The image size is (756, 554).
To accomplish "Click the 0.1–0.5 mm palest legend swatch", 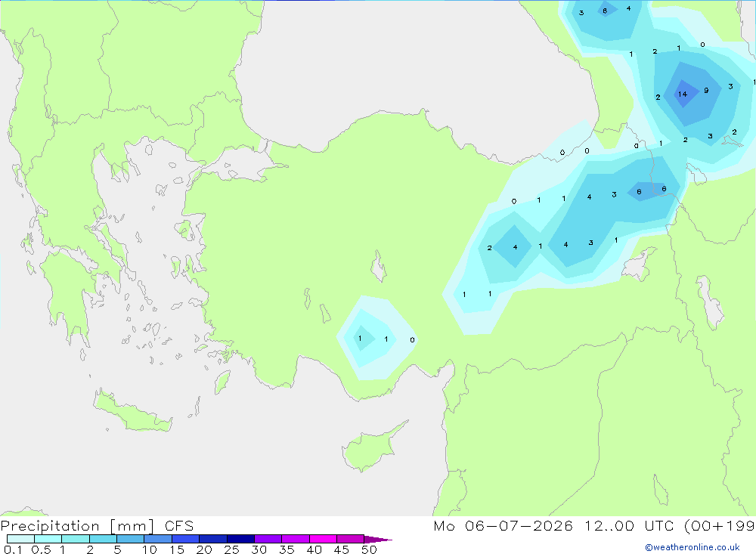I will coord(20,539).
